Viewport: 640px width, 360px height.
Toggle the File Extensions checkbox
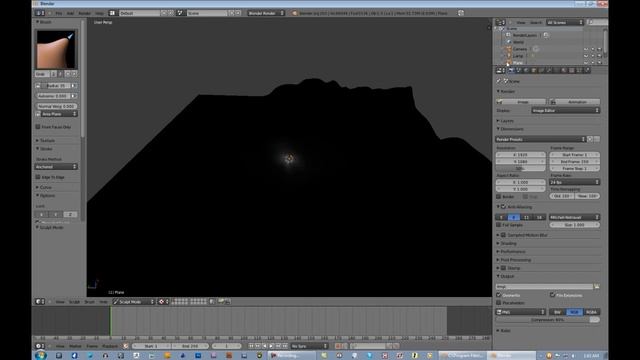(552, 295)
